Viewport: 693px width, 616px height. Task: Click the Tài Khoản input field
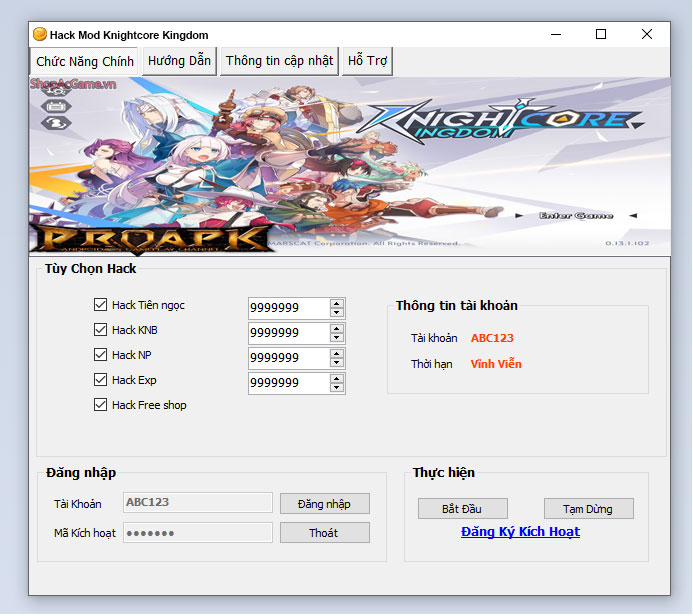coord(198,503)
